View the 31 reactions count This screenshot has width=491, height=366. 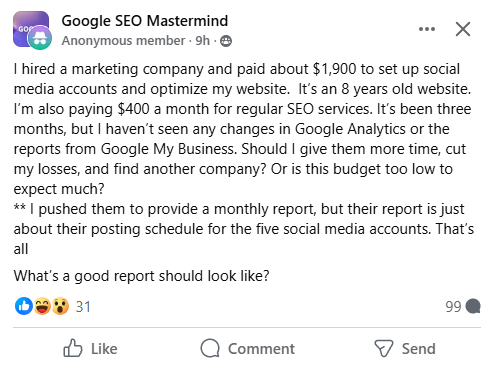83,307
